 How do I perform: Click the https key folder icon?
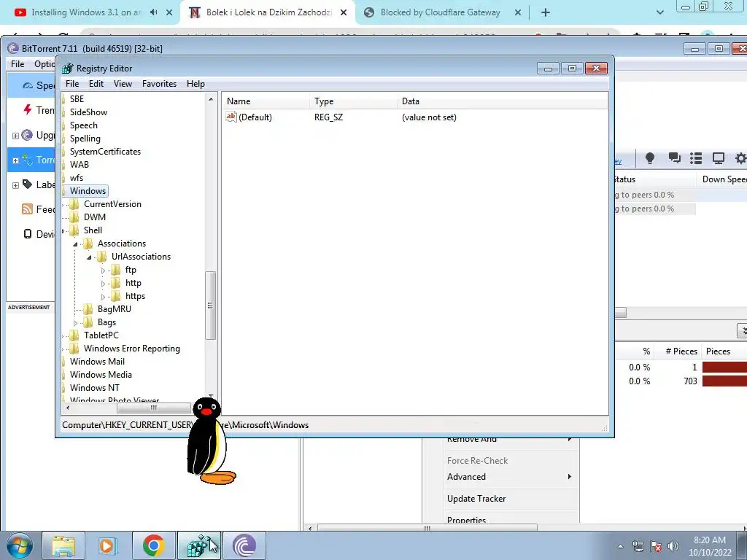coord(115,296)
